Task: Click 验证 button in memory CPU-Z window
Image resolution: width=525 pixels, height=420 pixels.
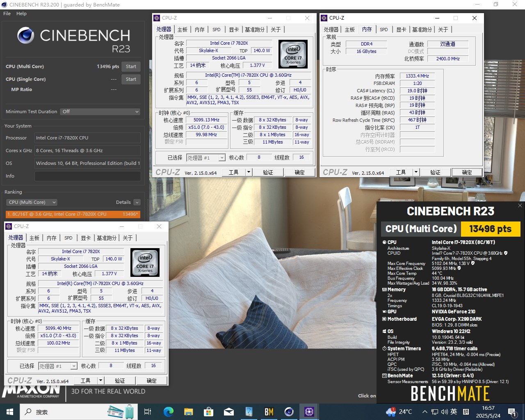Action: click(435, 172)
